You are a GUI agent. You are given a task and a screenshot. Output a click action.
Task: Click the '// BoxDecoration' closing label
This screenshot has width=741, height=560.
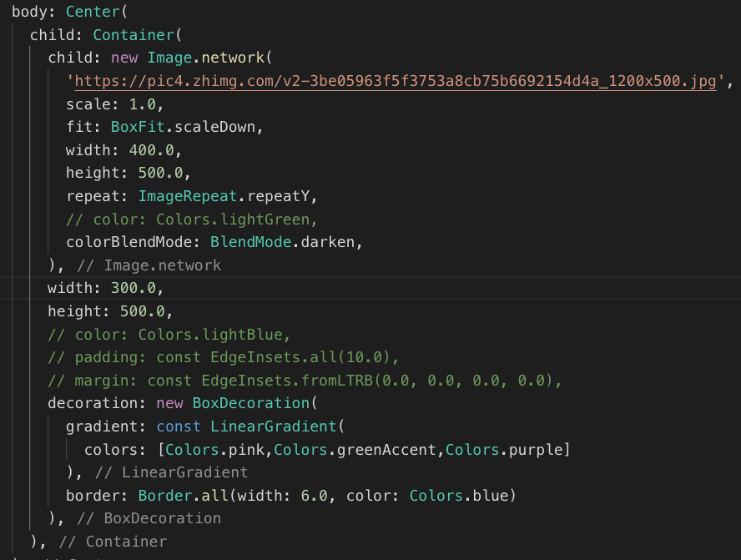[149, 518]
